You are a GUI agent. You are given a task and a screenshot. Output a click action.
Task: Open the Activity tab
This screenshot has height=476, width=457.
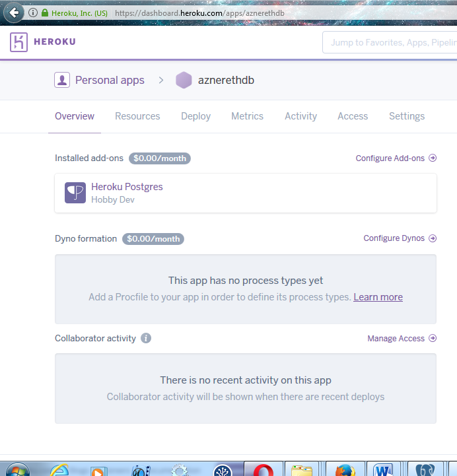[300, 116]
